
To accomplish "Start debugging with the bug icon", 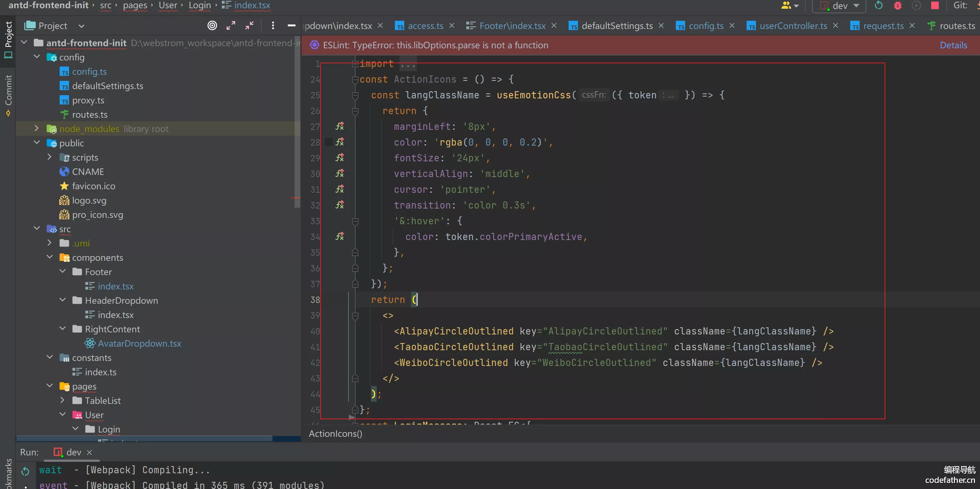I will click(898, 5).
